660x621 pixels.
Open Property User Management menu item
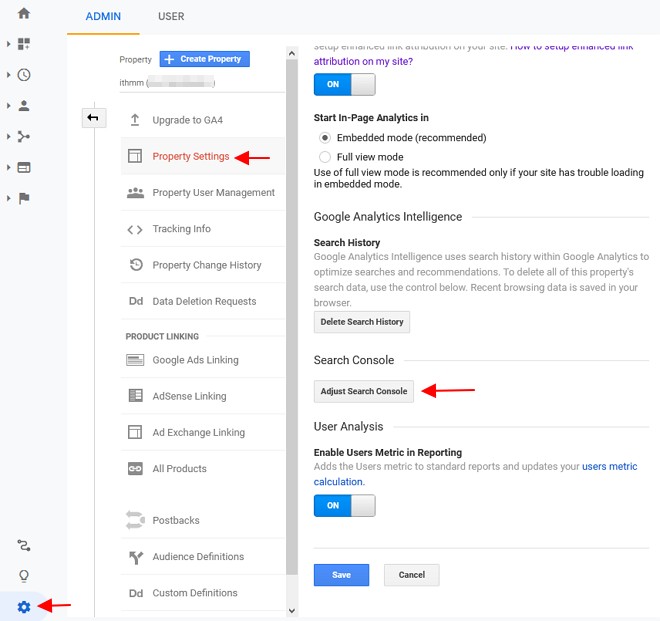[202, 192]
